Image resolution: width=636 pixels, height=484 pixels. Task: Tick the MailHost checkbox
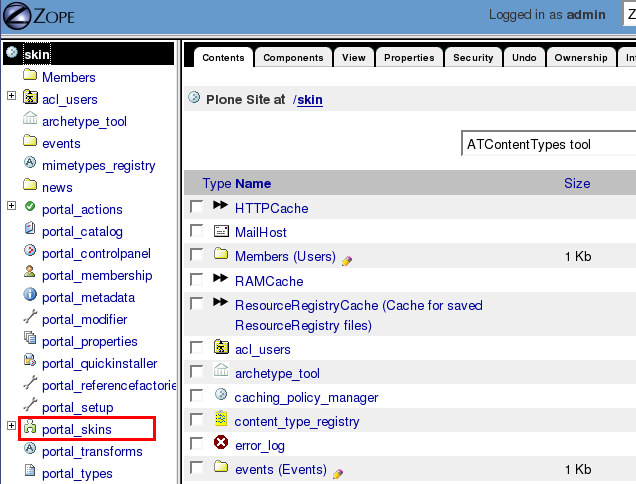point(197,231)
